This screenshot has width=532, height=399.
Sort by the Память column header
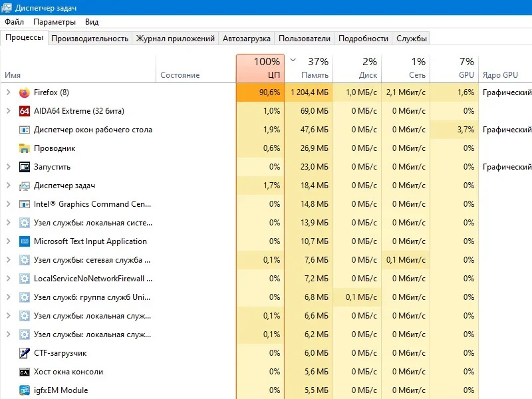309,68
